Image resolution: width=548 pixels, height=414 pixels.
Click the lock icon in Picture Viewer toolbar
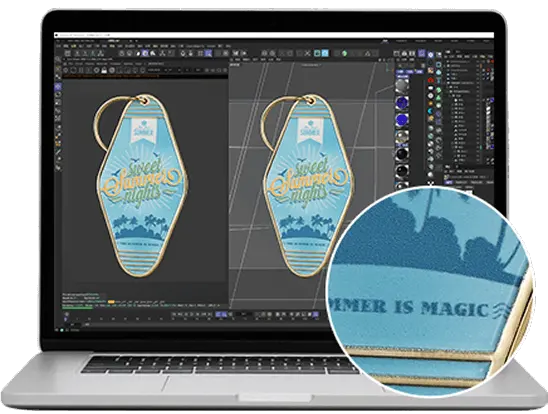click(x=104, y=70)
